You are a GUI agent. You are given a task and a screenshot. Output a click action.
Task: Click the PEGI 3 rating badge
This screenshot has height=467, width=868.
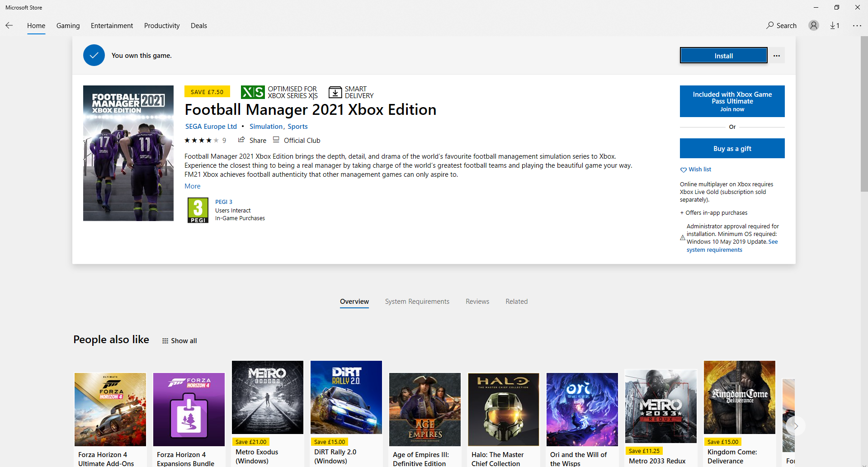coord(198,210)
